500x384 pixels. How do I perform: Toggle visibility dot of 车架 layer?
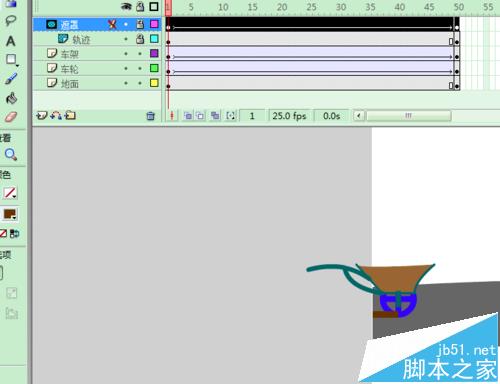coord(126,54)
